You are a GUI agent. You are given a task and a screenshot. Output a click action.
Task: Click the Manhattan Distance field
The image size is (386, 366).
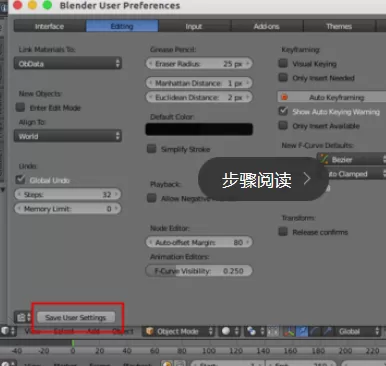click(199, 83)
